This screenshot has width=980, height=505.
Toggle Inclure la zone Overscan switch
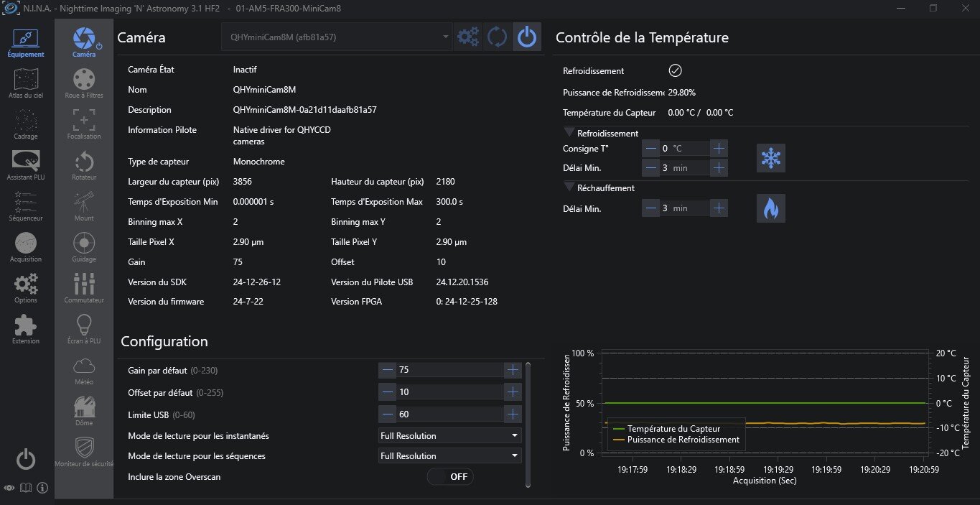[450, 476]
